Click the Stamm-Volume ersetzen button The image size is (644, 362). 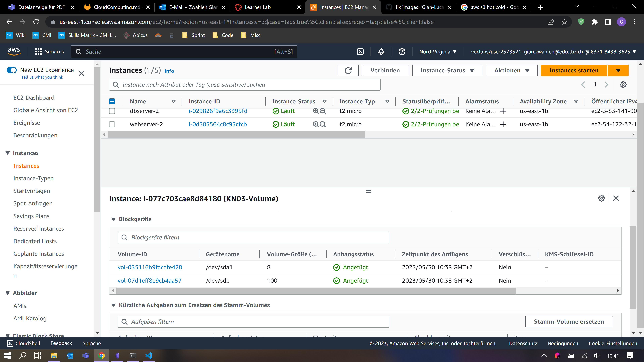[569, 322]
